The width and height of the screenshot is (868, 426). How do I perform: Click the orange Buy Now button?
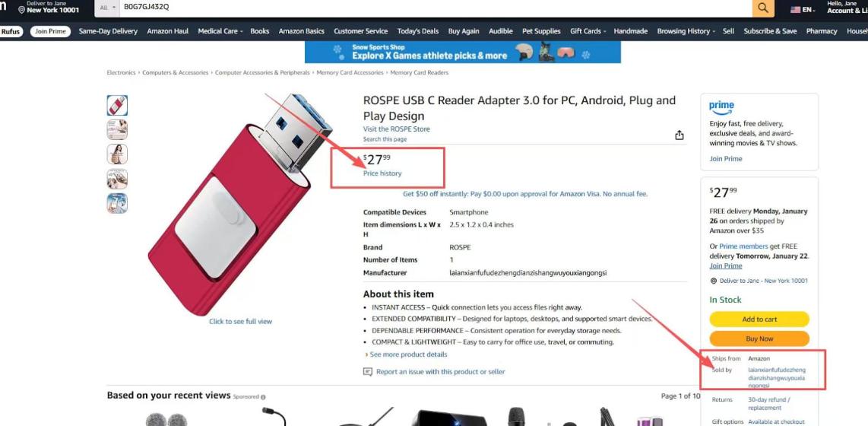point(759,339)
